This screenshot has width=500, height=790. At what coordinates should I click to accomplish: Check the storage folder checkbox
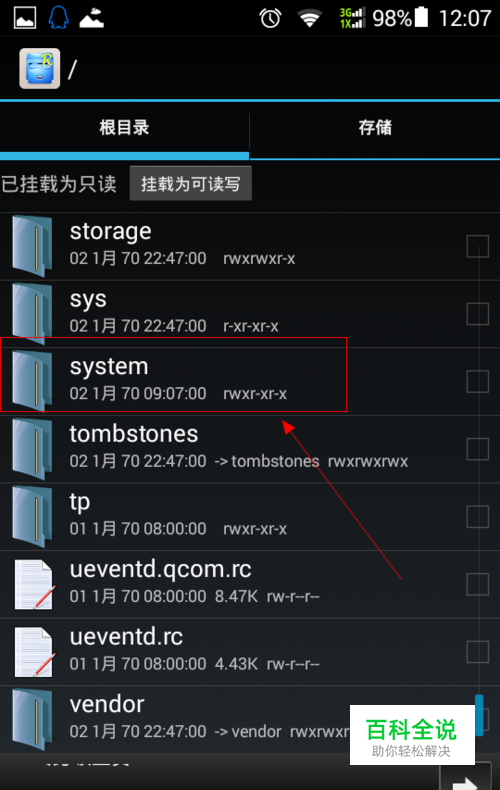point(477,246)
